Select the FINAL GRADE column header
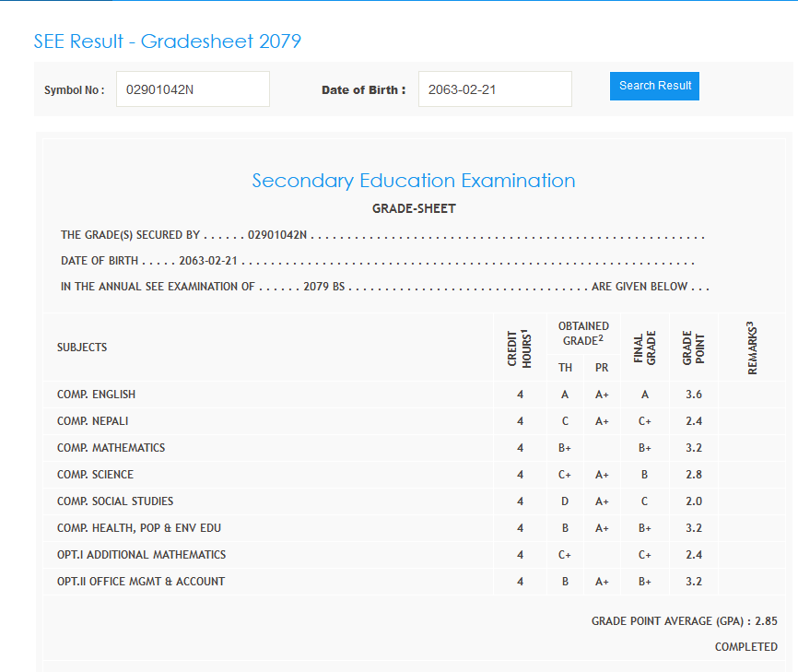This screenshot has width=798, height=672. coord(645,348)
